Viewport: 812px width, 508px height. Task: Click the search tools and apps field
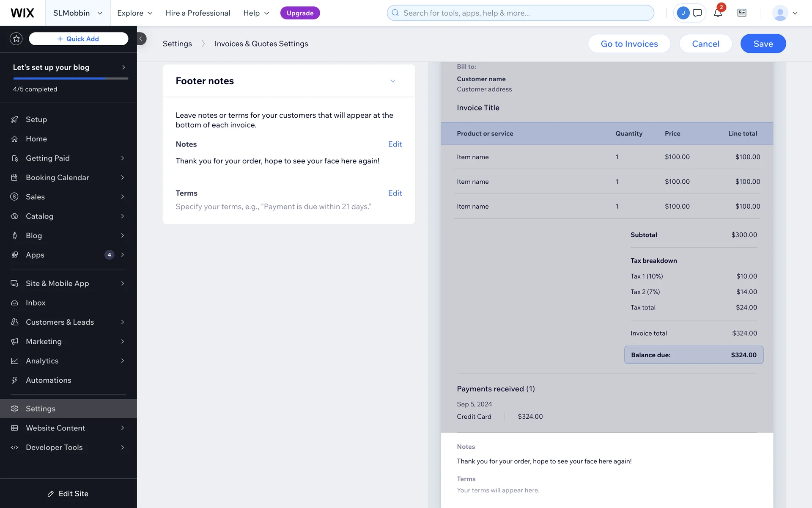(520, 13)
